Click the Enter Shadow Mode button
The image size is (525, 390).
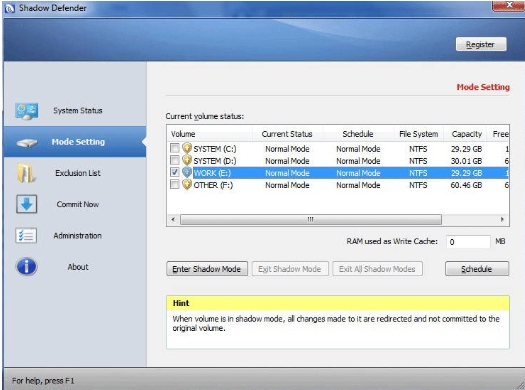207,269
